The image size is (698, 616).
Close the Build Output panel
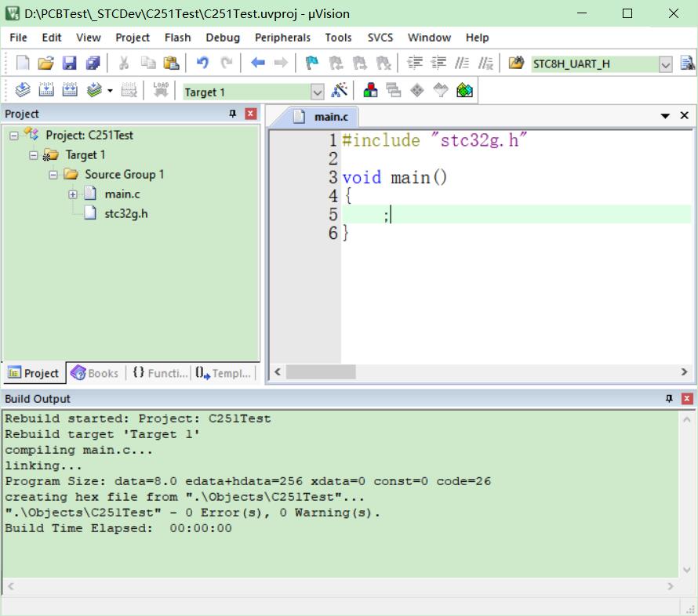click(687, 398)
